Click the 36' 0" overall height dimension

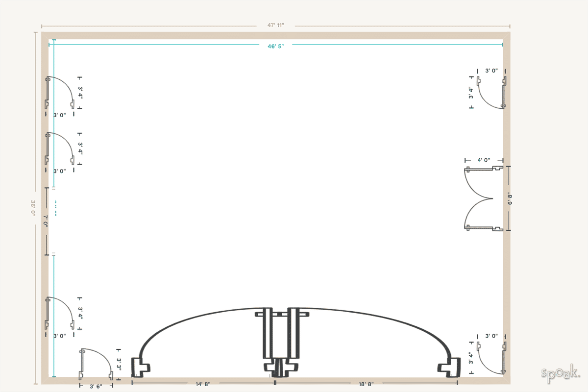coord(33,208)
